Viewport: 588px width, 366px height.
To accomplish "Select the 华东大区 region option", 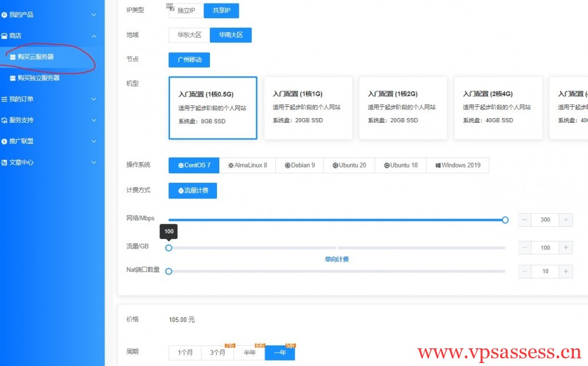I will click(189, 35).
